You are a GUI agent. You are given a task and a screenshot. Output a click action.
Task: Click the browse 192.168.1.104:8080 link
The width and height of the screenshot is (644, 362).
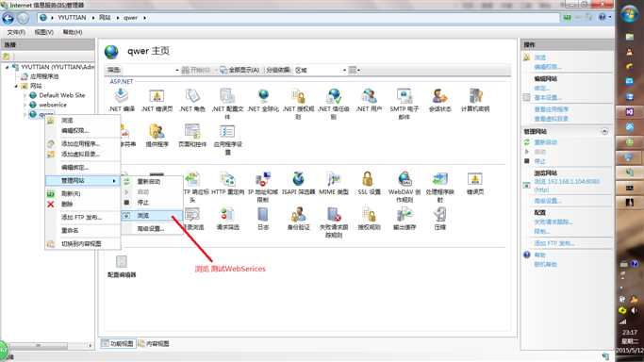pos(567,185)
